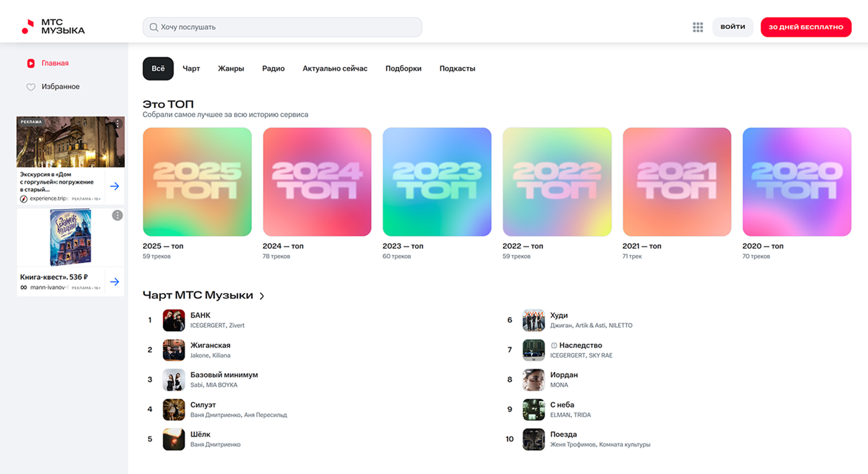Open the apps grid menu icon
Viewport: 868px width, 474px height.
tap(698, 27)
